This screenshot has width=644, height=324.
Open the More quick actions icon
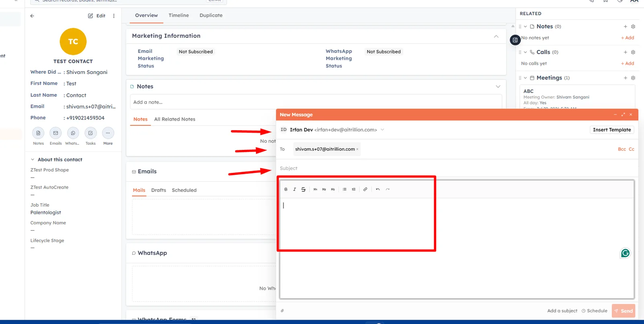coord(108,133)
